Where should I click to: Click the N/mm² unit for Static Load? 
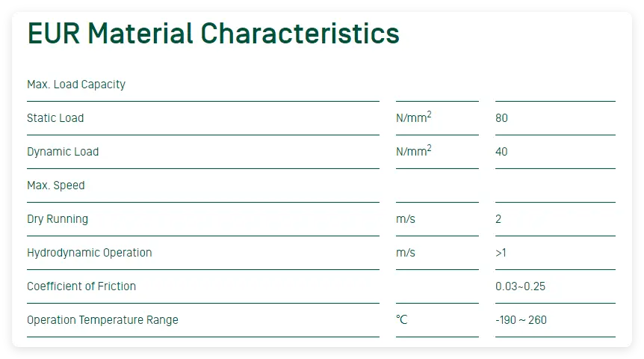point(414,117)
